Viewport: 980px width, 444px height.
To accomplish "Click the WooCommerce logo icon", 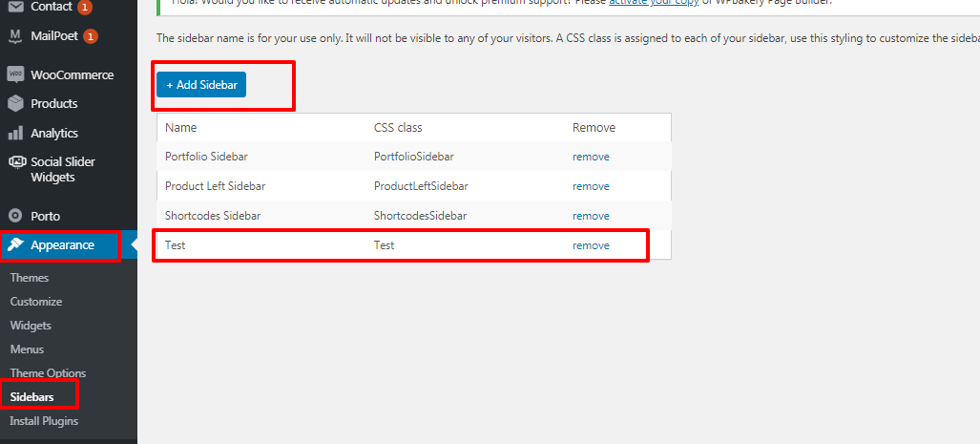I will click(15, 74).
